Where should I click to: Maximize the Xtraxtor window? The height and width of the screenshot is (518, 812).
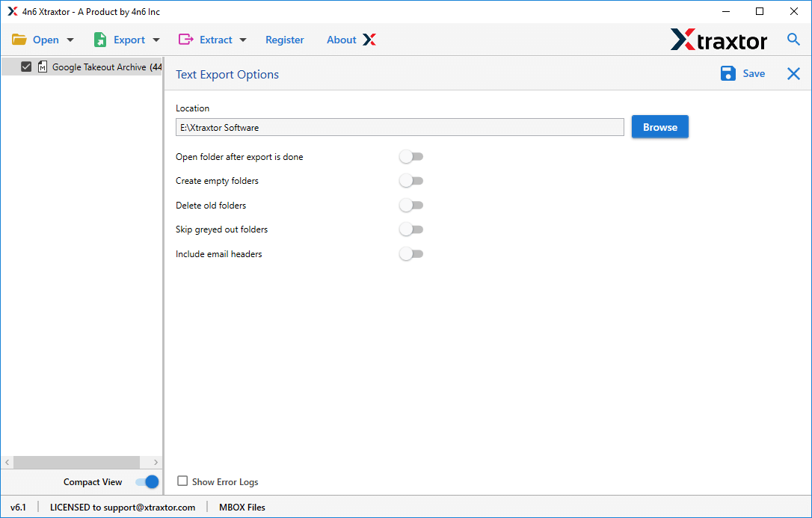click(760, 11)
